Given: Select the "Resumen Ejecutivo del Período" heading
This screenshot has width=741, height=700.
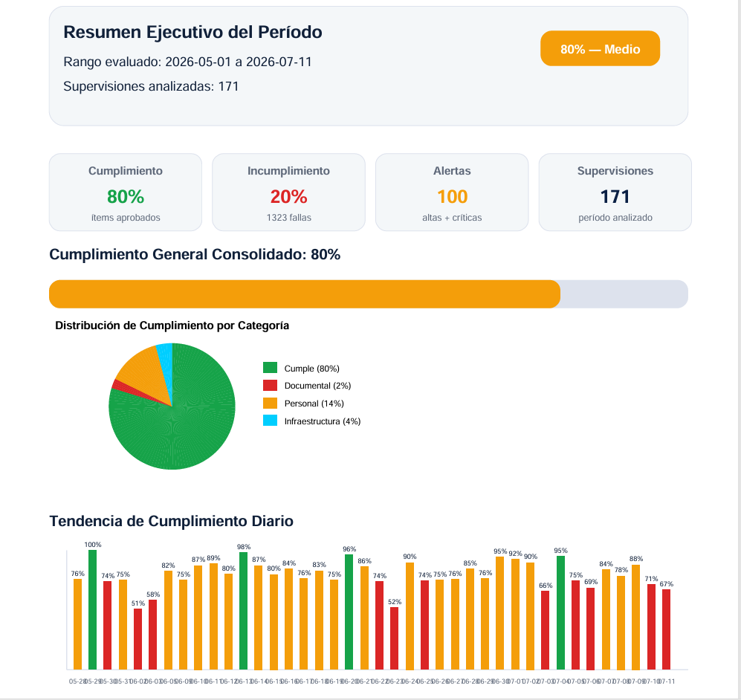Looking at the screenshot, I should coord(192,32).
